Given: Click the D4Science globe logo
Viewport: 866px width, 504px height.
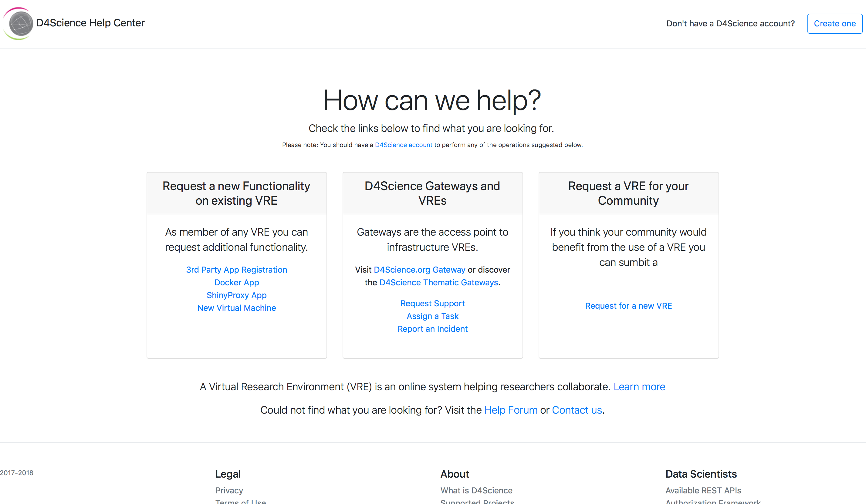Looking at the screenshot, I should click(19, 23).
